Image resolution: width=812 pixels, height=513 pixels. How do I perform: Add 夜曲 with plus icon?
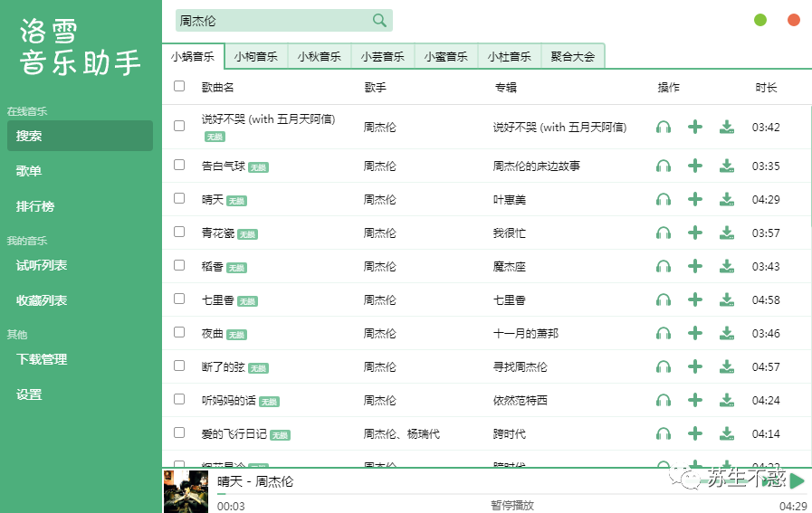695,333
